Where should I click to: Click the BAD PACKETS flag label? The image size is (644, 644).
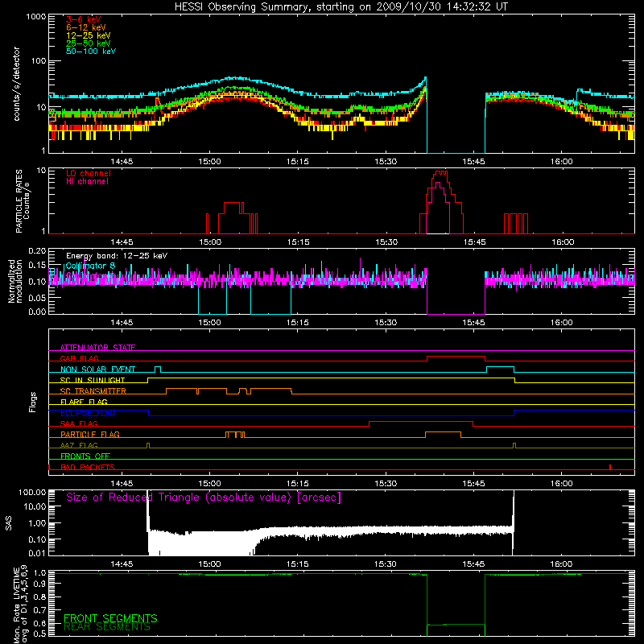(88, 467)
